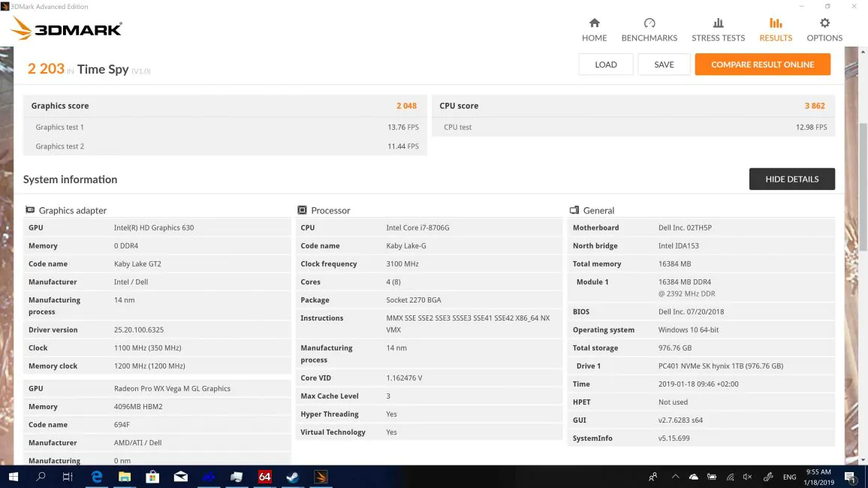Viewport: 868px width, 488px height.
Task: Click drive PC401 NVMe SK hynix 1TB
Action: [x=721, y=366]
